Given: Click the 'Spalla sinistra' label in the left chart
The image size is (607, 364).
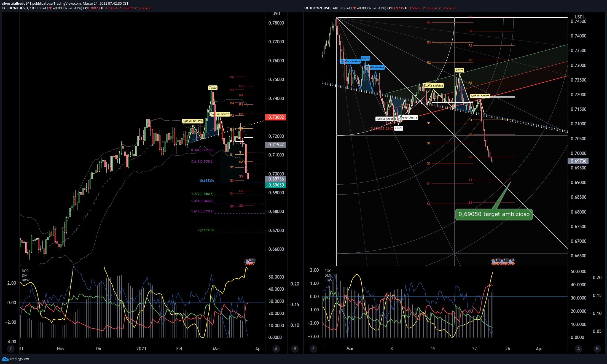Looking at the screenshot, I should pyautogui.click(x=193, y=121).
